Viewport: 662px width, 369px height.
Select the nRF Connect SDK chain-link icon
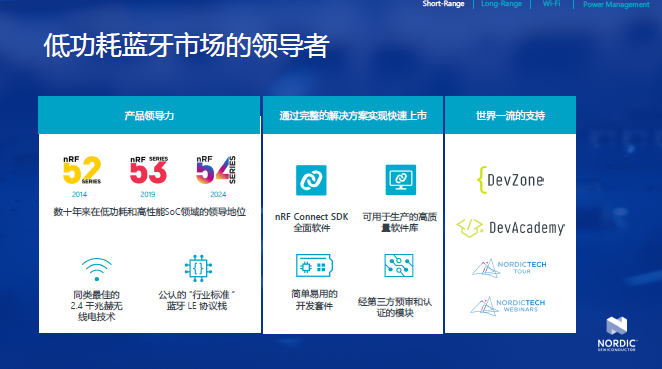(x=311, y=180)
